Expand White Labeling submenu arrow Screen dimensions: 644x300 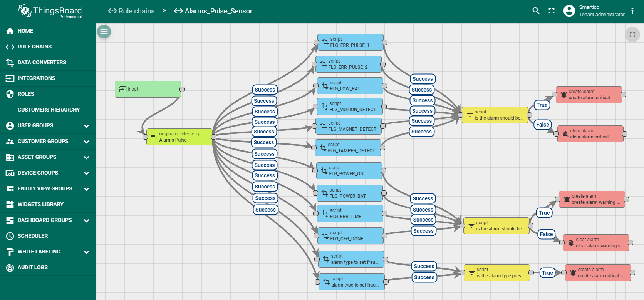86,252
